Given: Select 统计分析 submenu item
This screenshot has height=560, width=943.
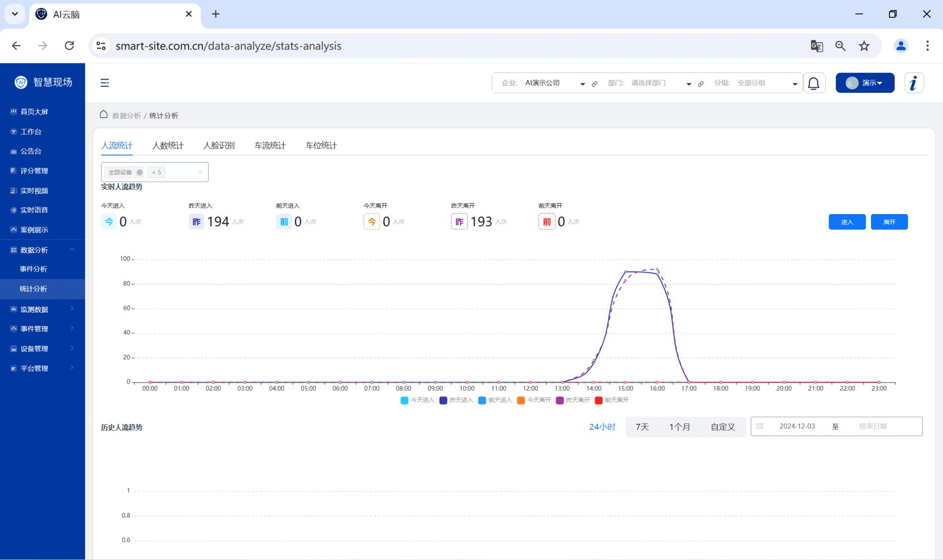Looking at the screenshot, I should (43, 289).
